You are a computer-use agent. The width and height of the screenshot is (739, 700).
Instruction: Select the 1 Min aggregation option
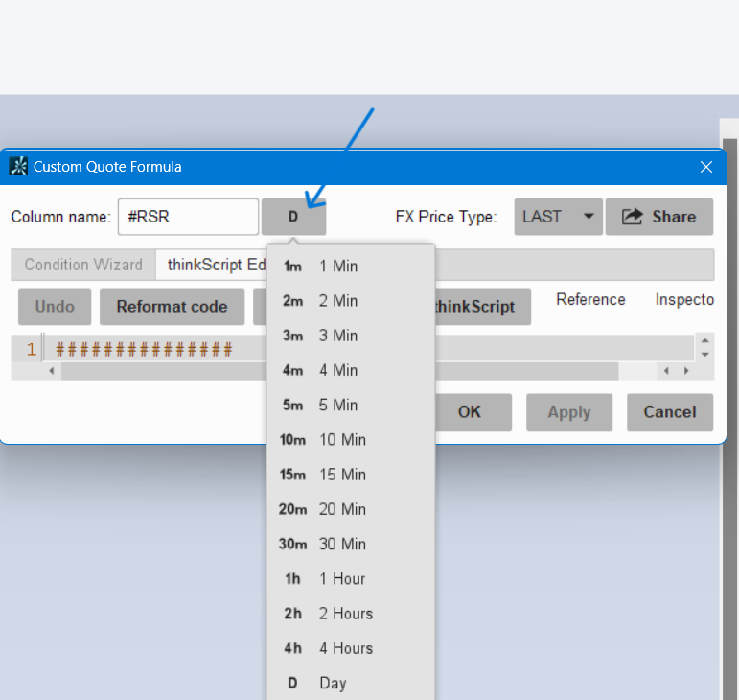pyautogui.click(x=350, y=267)
